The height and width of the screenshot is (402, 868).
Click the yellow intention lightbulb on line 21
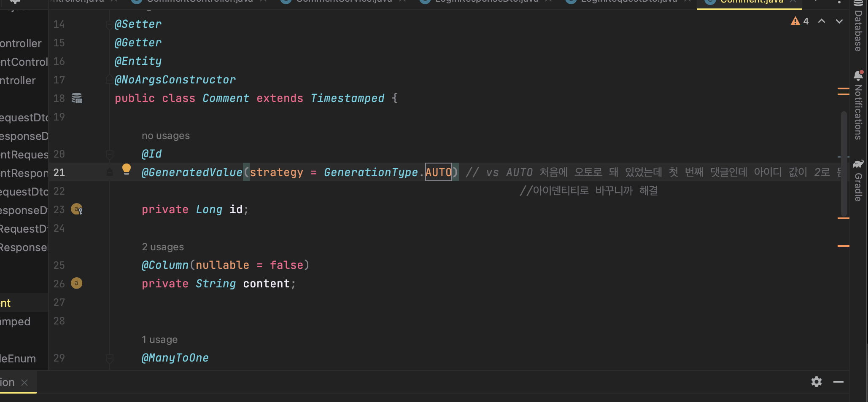pyautogui.click(x=126, y=169)
